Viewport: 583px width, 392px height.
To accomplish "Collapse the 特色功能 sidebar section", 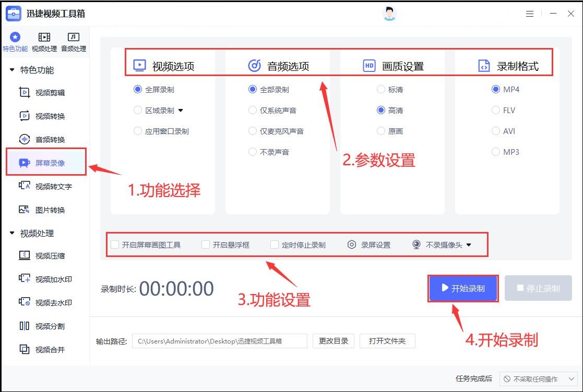I will click(x=12, y=70).
